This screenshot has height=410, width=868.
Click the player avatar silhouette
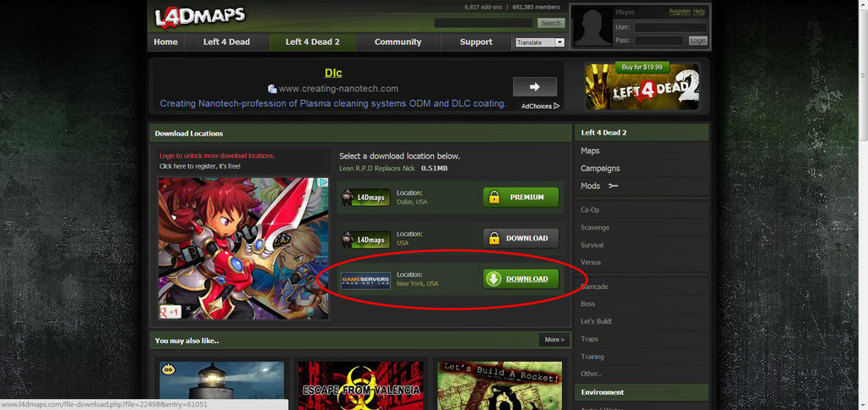click(x=593, y=26)
